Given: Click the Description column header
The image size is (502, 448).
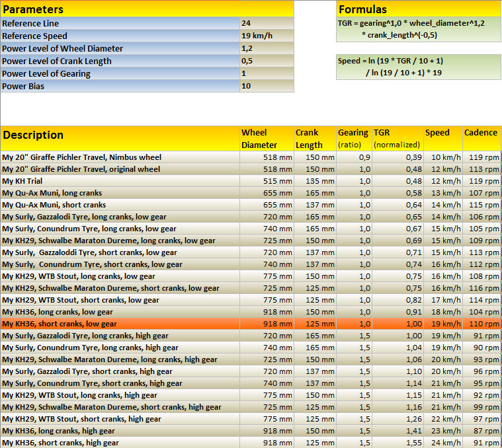Looking at the screenshot, I should point(120,138).
